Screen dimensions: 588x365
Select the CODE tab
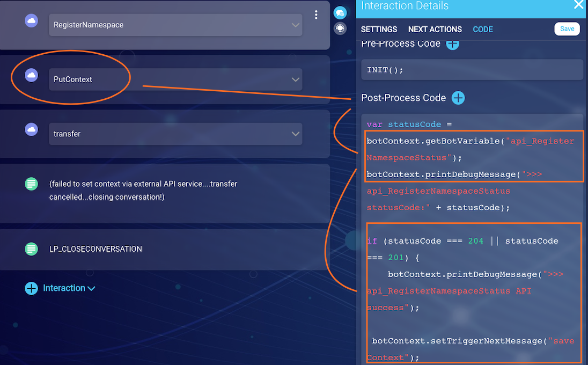coord(482,30)
